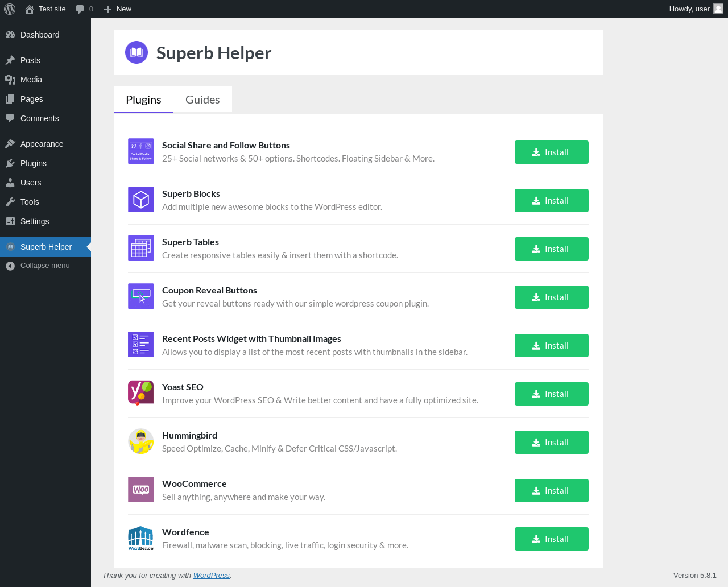
Task: Open Media in the sidebar
Action: point(45,80)
